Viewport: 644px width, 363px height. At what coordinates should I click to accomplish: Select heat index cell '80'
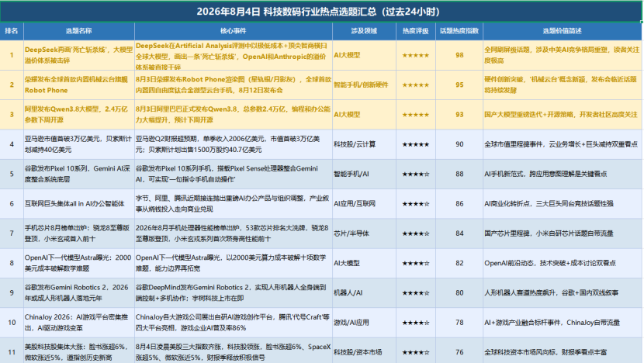coord(459,292)
